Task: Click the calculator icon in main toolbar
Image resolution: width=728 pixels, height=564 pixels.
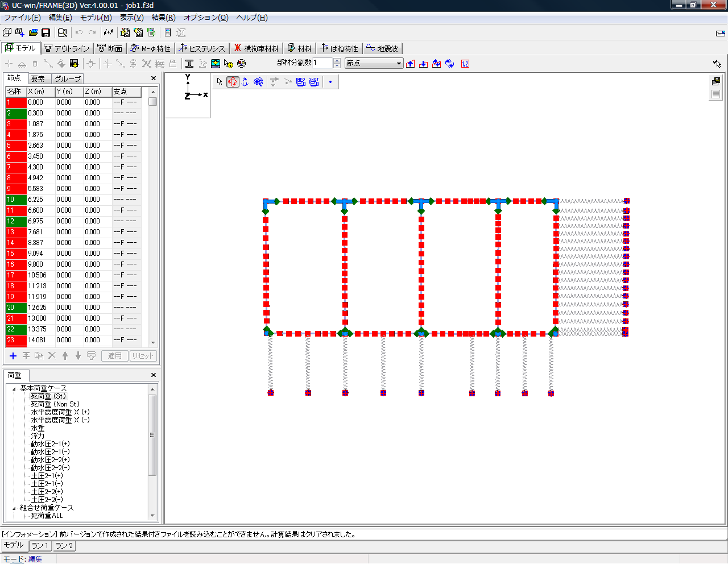Action: click(168, 33)
